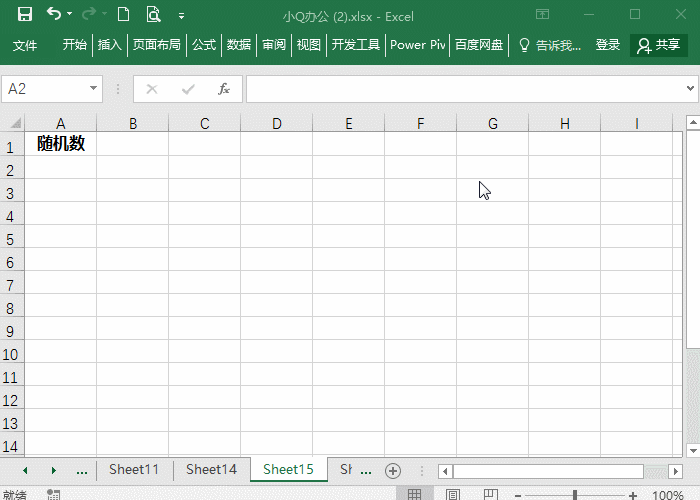Click the Cancel X formula button
This screenshot has height=500, width=700.
pyautogui.click(x=152, y=89)
